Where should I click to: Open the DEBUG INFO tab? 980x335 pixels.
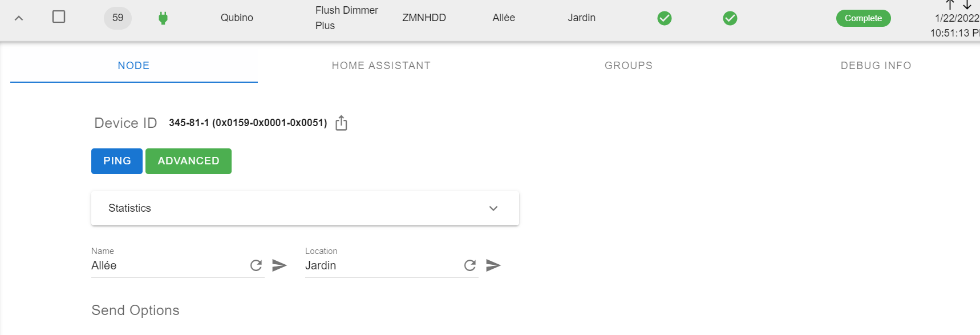tap(876, 65)
